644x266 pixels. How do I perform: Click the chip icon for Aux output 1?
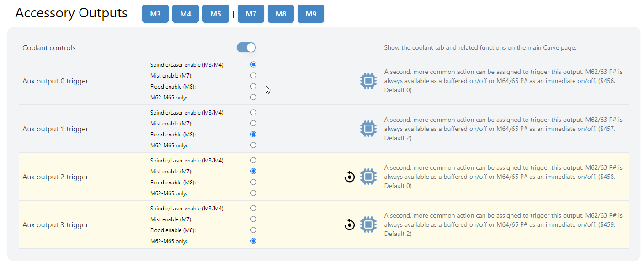click(368, 129)
